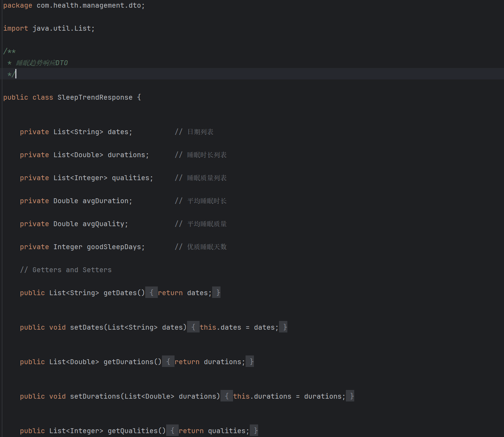Click the folded closing brace after 'this.dates = dates;'

[x=283, y=327]
